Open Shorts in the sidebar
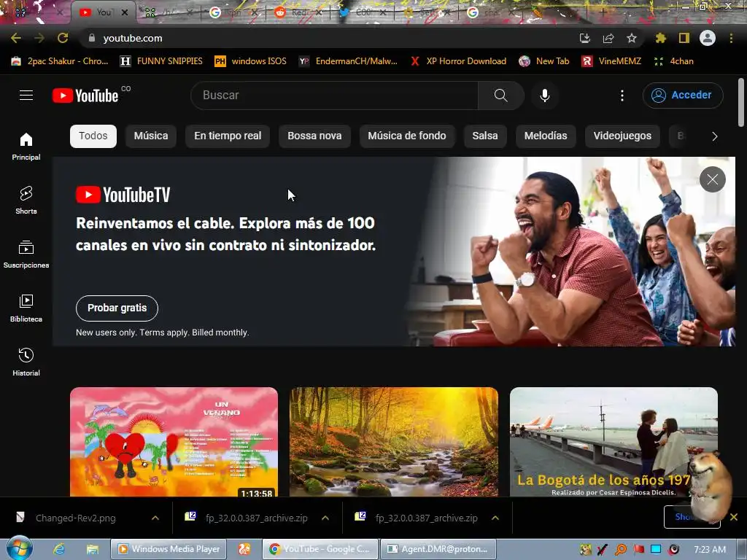747x560 pixels. click(26, 200)
